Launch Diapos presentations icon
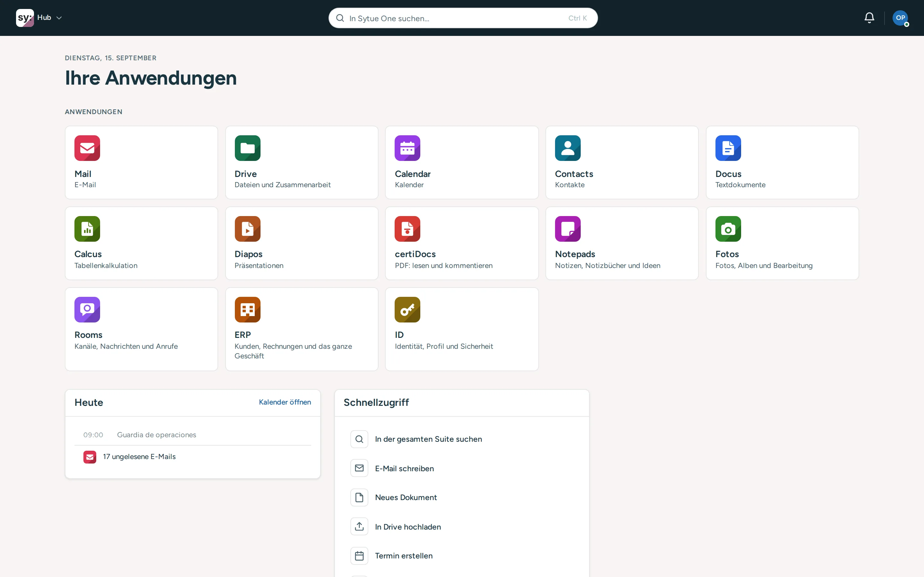The image size is (924, 577). [247, 229]
